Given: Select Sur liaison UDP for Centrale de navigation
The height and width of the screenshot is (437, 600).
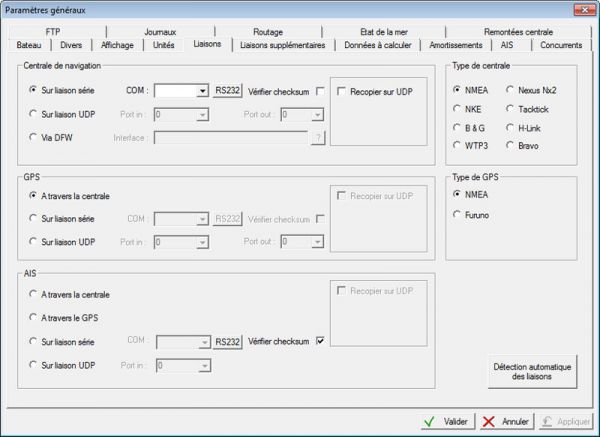Looking at the screenshot, I should [x=34, y=114].
